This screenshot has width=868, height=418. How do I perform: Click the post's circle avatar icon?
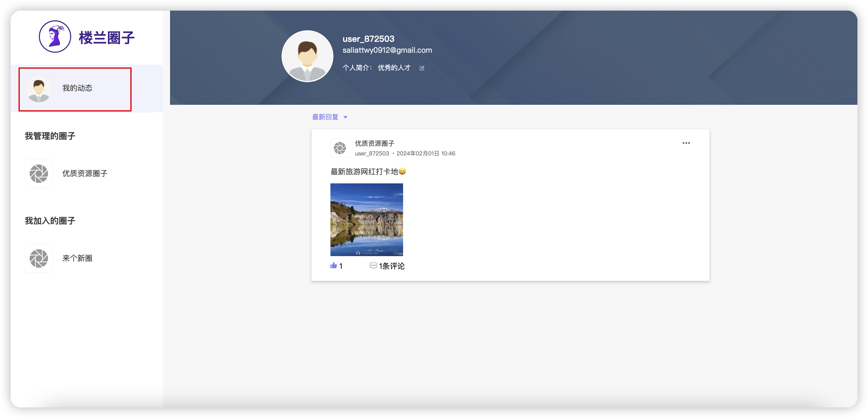tap(340, 148)
